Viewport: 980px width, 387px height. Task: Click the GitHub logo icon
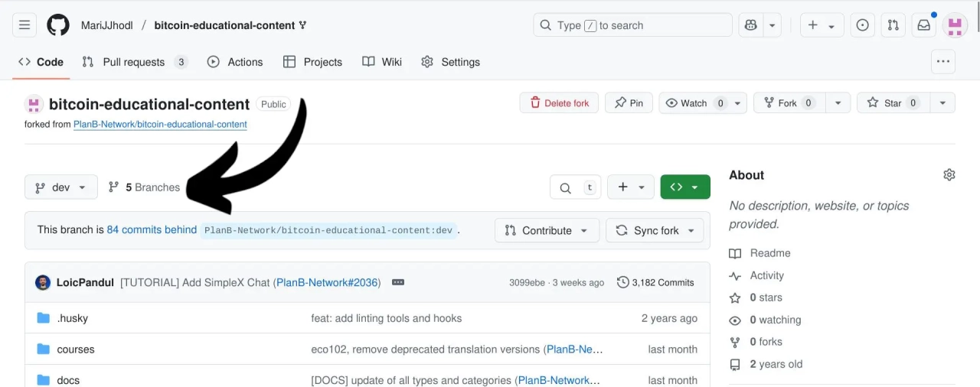(58, 25)
